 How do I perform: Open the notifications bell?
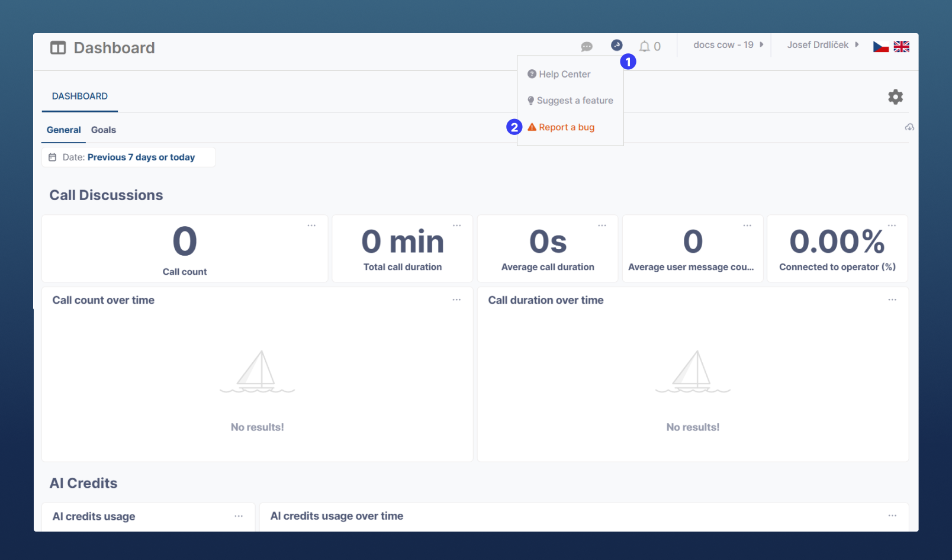[645, 46]
